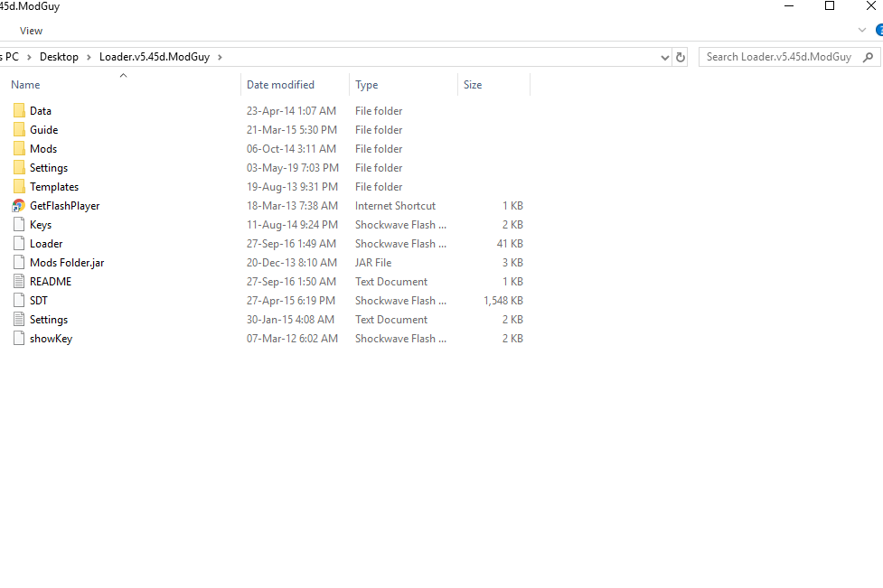This screenshot has width=883, height=588.
Task: Click Desktop in the breadcrumb path
Action: [x=59, y=57]
